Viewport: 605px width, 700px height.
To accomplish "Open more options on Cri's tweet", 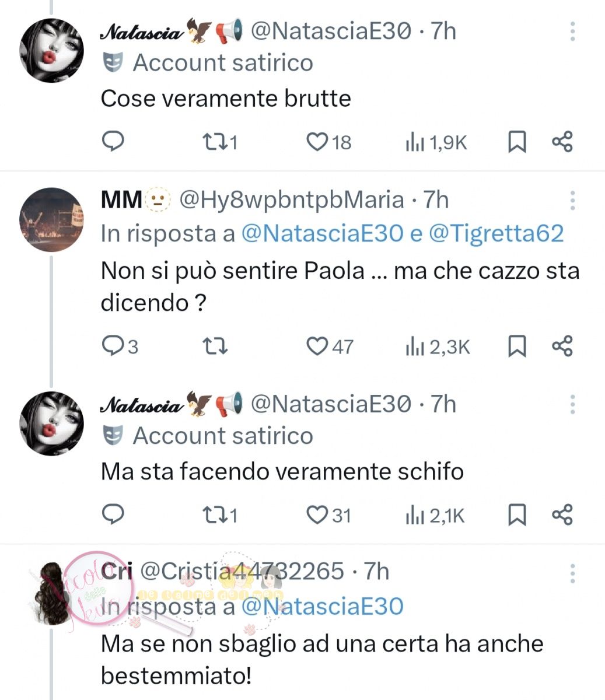I will pyautogui.click(x=572, y=573).
